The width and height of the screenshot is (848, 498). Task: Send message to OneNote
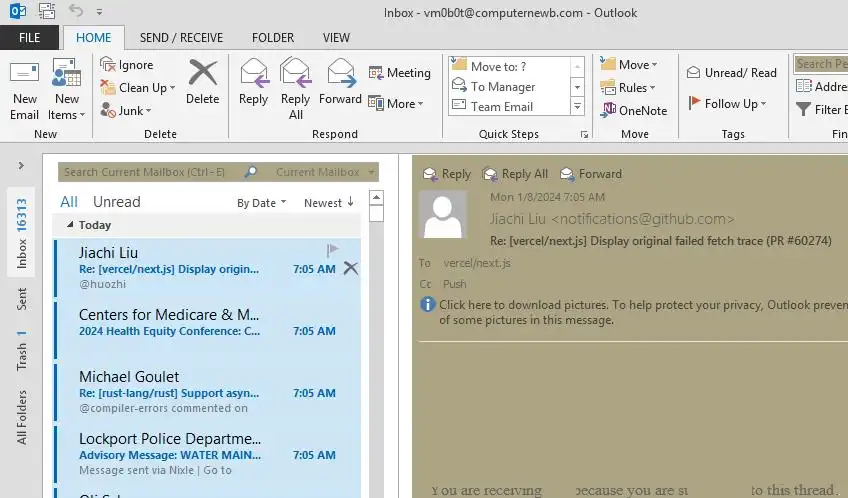click(x=634, y=110)
